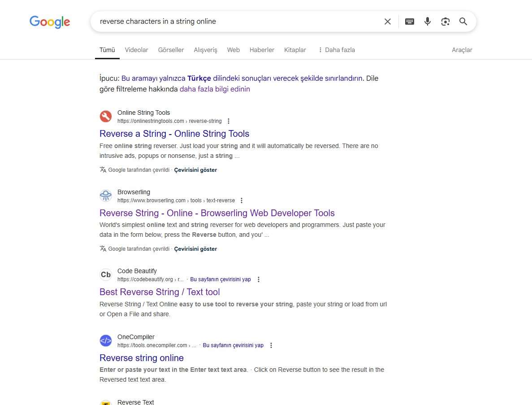This screenshot has height=405, width=532.
Task: Click the Code Beautify site name
Action: (137, 271)
